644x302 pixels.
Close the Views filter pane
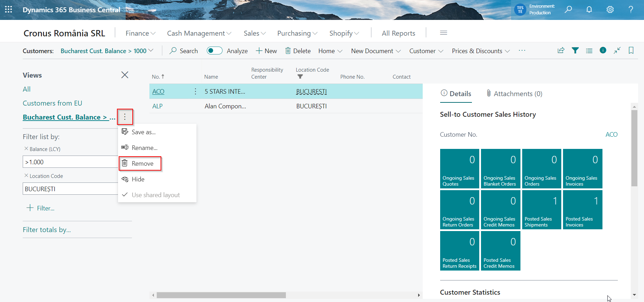(x=125, y=75)
